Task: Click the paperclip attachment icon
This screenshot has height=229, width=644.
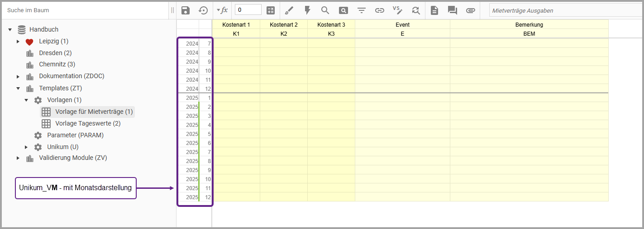Action: (471, 10)
